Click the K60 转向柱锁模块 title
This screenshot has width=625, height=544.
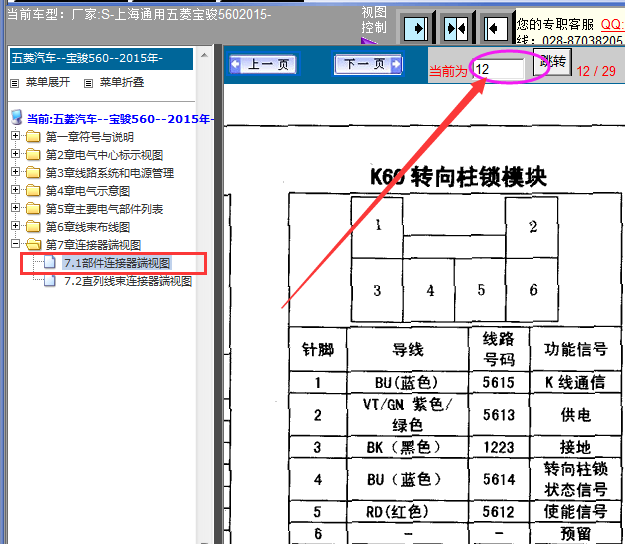tap(458, 177)
